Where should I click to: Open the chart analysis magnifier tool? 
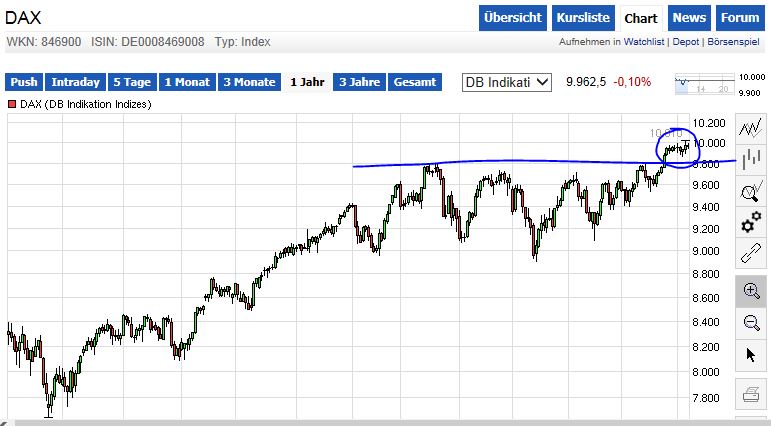click(750, 192)
